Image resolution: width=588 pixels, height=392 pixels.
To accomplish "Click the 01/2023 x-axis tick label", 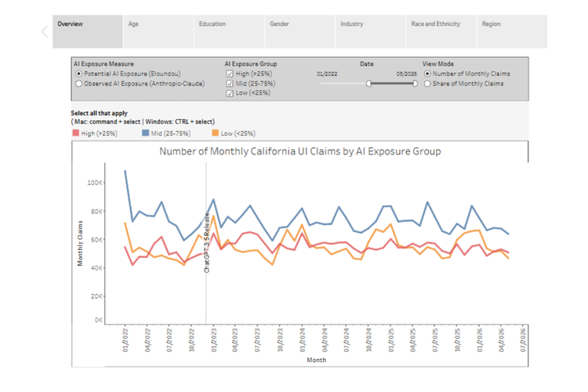I will [x=214, y=340].
